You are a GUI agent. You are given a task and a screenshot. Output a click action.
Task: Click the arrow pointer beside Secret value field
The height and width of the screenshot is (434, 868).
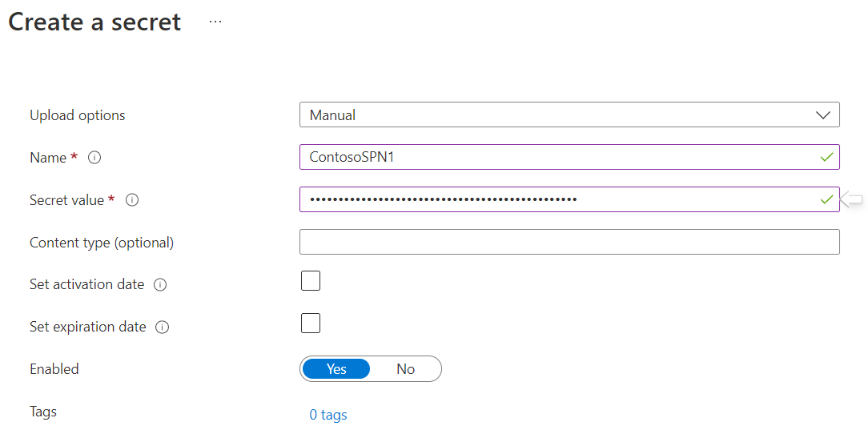[850, 199]
